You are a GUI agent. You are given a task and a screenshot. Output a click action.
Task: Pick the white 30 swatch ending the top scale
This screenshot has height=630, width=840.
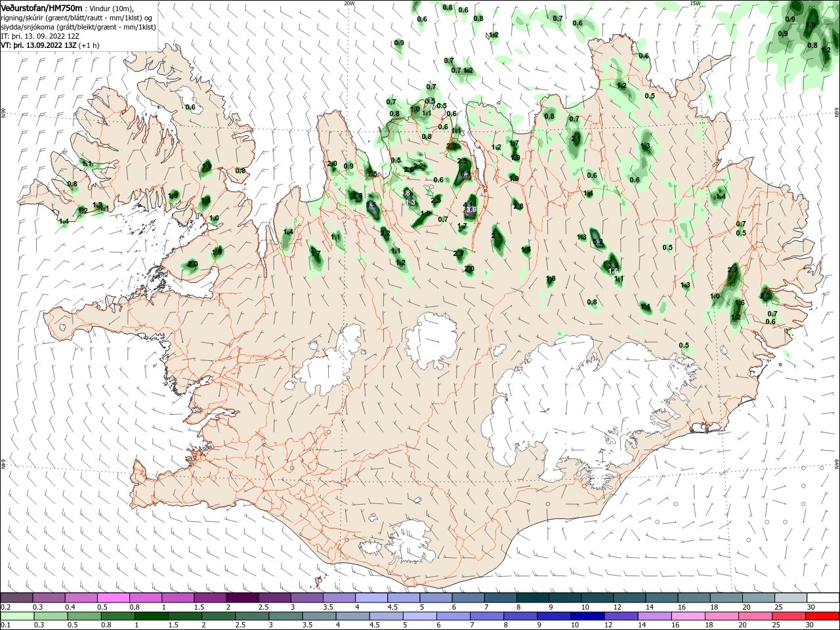click(x=824, y=597)
